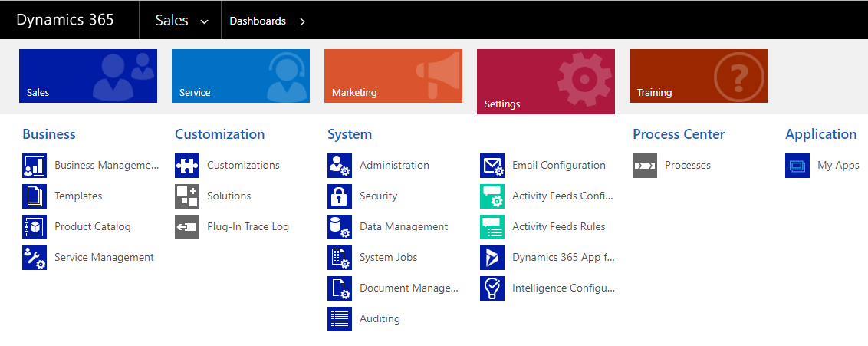Click the Auditing link text
This screenshot has height=346, width=868.
pos(380,319)
